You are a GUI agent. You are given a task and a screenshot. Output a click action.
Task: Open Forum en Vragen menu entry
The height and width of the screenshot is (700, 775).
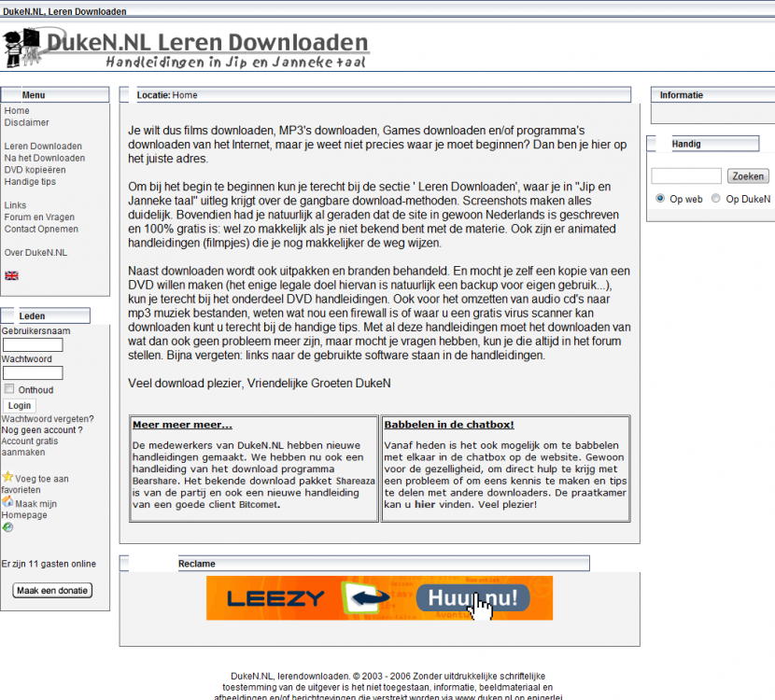pyautogui.click(x=39, y=217)
